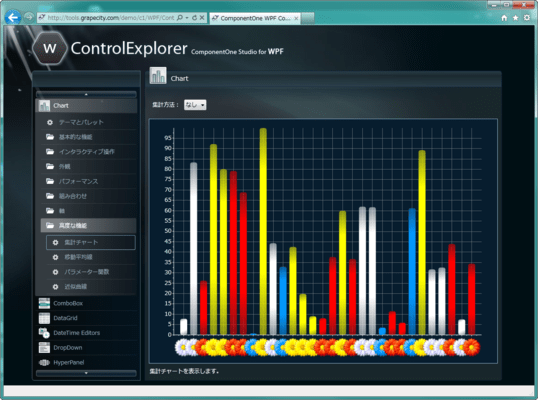Collapse the 高度な機能 folder
The image size is (538, 400).
tap(89, 225)
